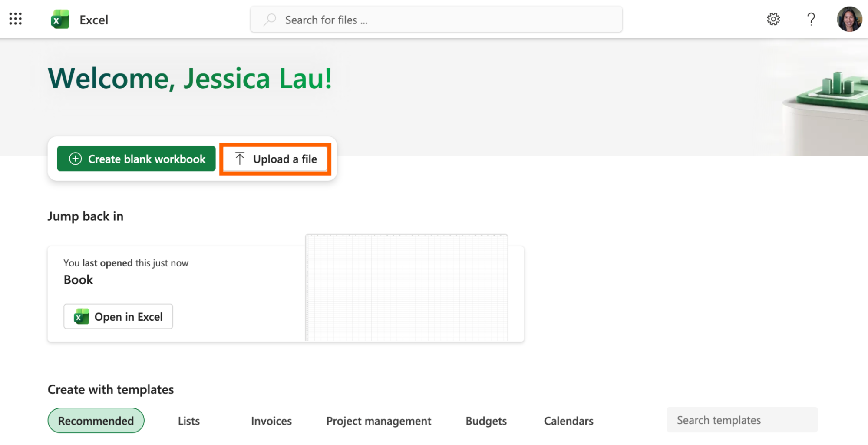
Task: Click the Search templates field
Action: [742, 420]
